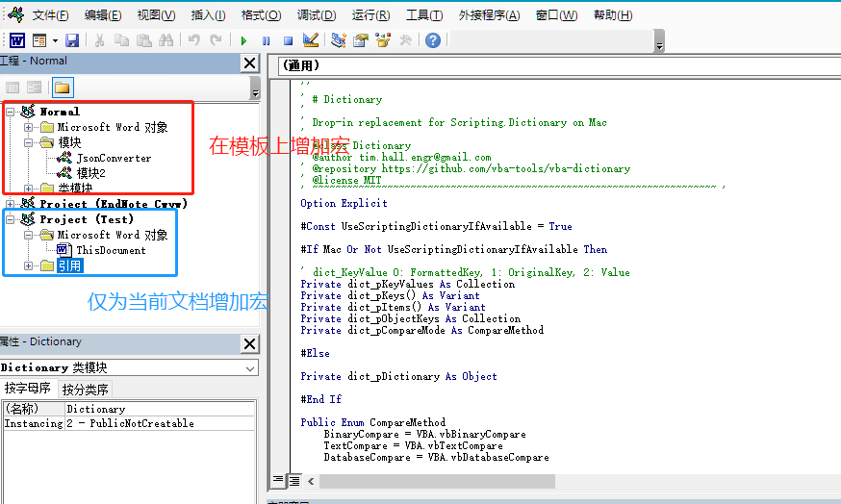Click the Undo arrow icon
This screenshot has height=504, width=841.
pyautogui.click(x=194, y=40)
